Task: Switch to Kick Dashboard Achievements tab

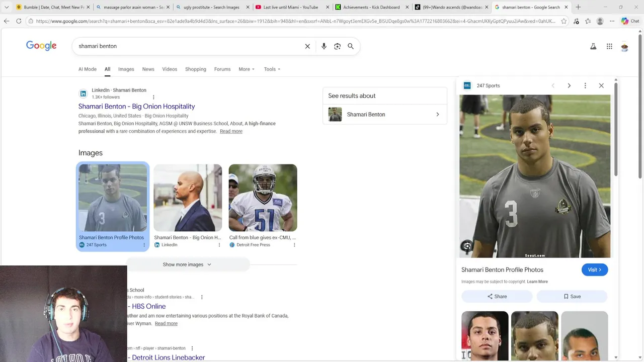Action: pos(372,7)
